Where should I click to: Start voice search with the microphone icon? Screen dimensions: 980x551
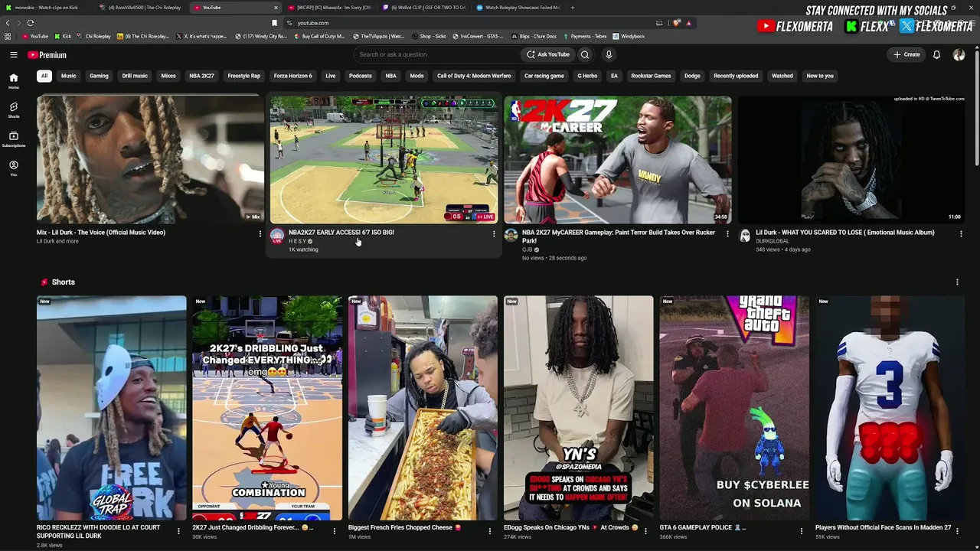point(609,55)
